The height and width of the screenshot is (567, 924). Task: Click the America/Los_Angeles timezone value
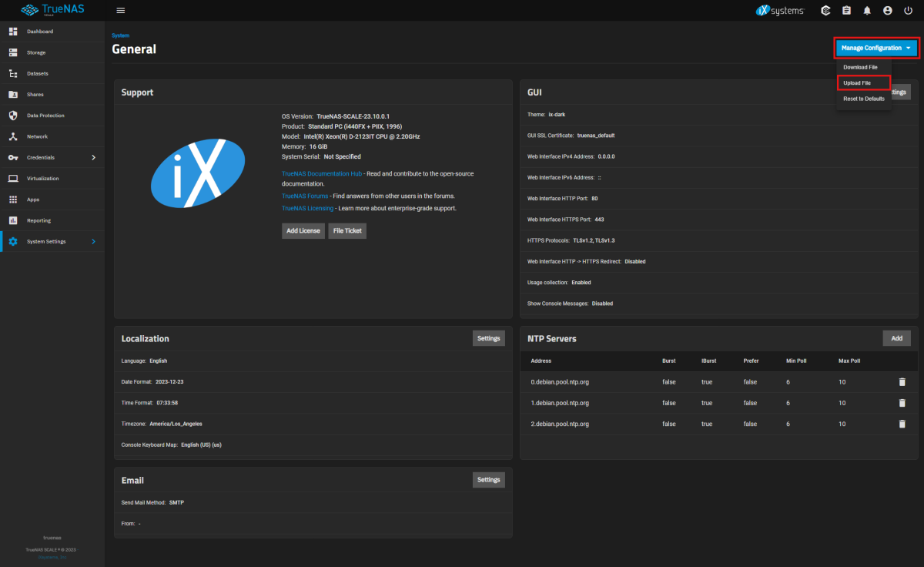click(176, 424)
